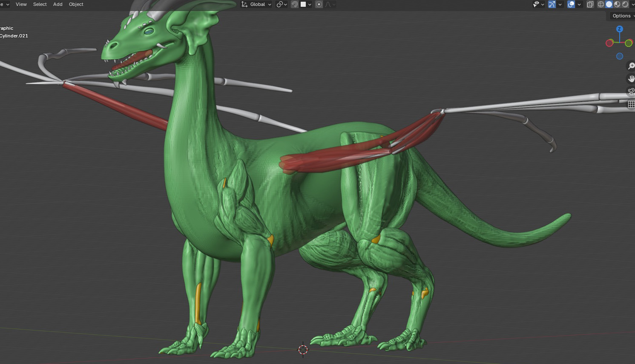Image resolution: width=635 pixels, height=364 pixels.
Task: Toggle the camera view icon
Action: coord(631,92)
